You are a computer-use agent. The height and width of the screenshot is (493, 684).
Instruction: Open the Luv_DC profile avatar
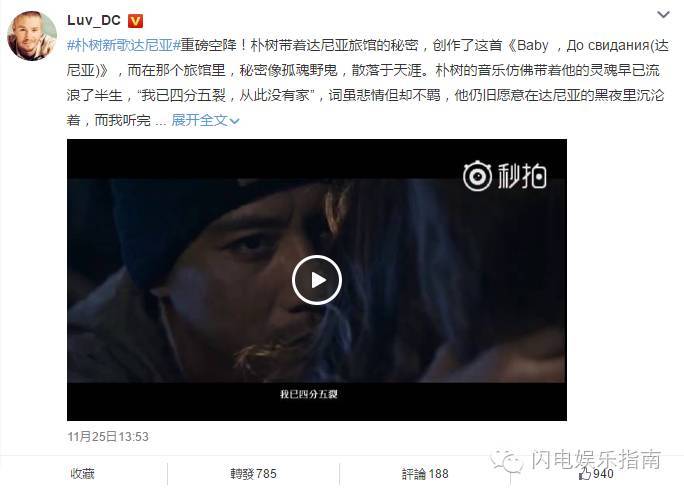(32, 36)
